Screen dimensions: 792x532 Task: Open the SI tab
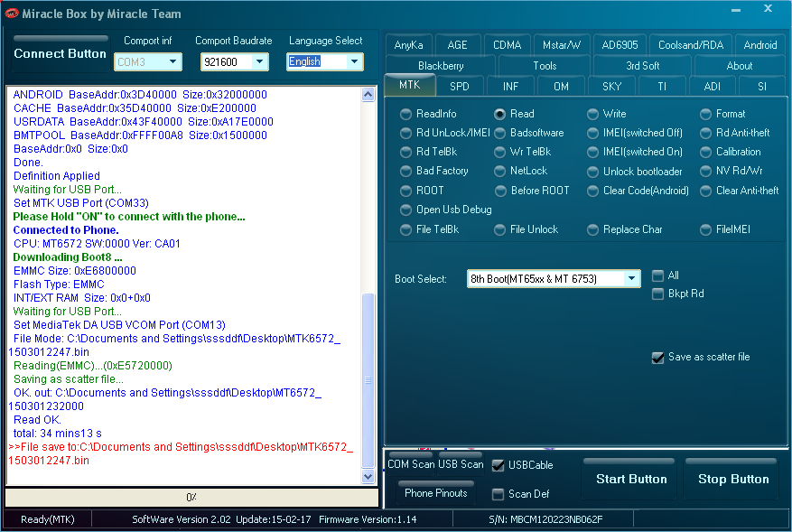762,87
